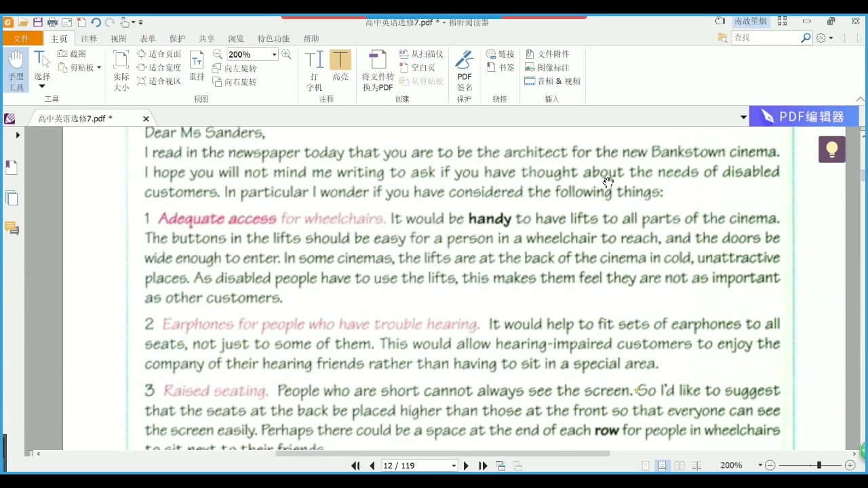Enable single page view mode
Screen dimensions: 868x488
point(646,466)
